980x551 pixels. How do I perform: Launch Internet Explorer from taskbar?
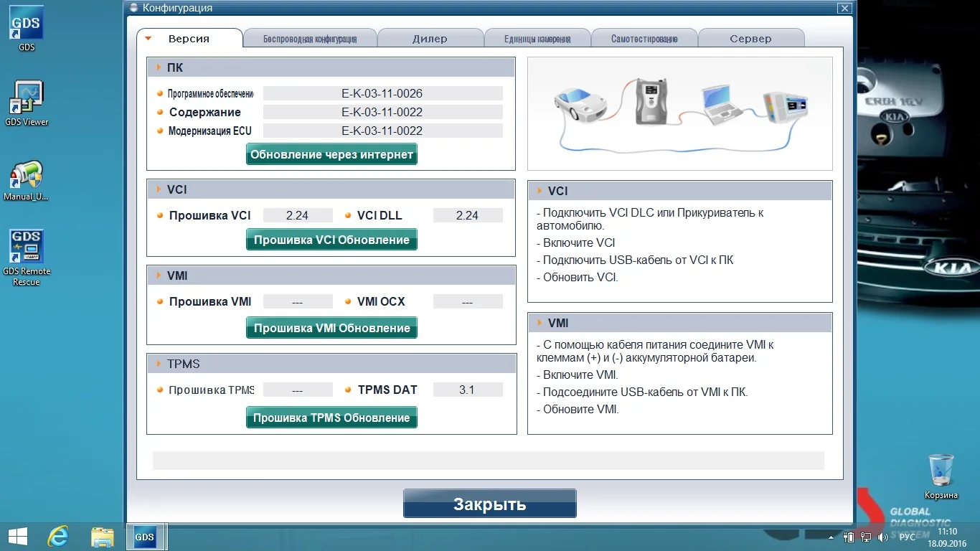(x=58, y=537)
